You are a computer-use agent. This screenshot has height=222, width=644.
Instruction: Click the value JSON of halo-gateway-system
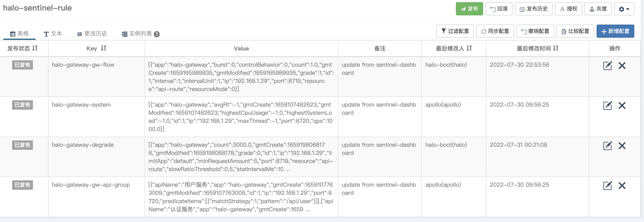coord(241,117)
